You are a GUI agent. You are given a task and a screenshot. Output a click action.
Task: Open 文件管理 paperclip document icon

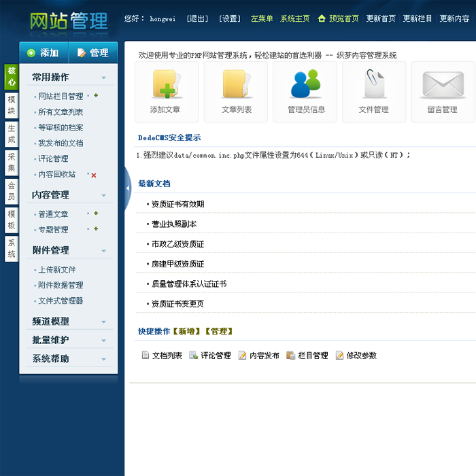(374, 84)
